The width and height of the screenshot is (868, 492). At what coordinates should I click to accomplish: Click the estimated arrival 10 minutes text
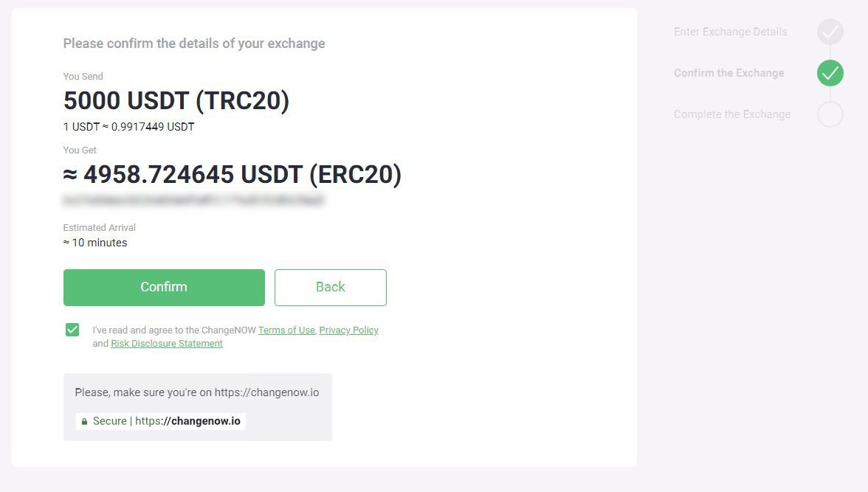(95, 243)
